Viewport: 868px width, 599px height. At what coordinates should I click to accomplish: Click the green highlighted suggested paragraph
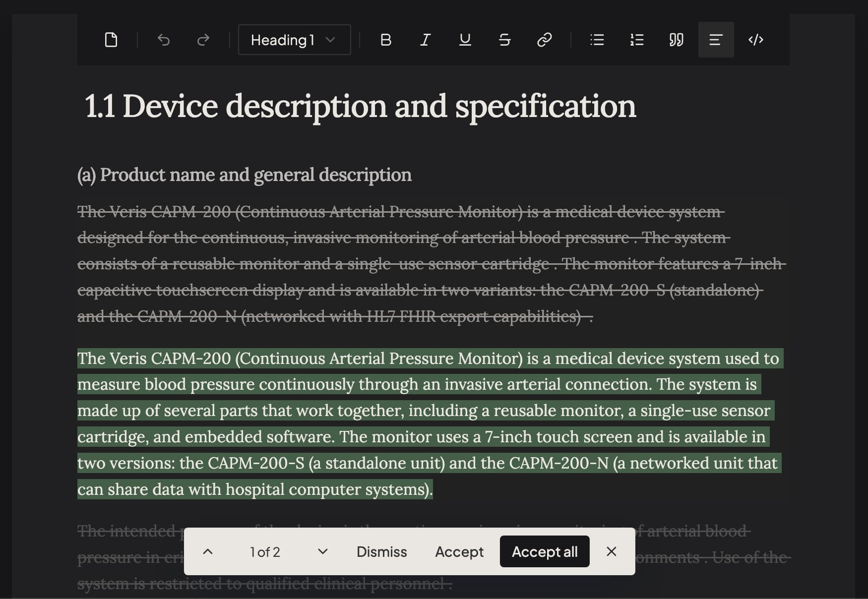[431, 423]
